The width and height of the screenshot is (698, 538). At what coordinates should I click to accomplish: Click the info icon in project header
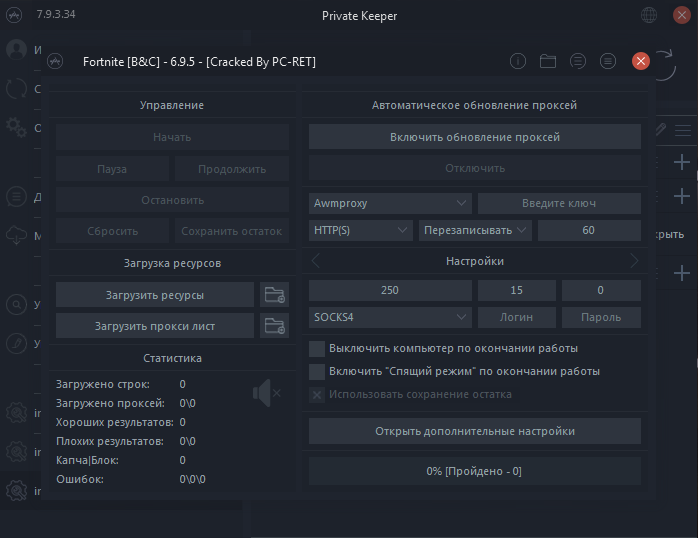pos(518,61)
